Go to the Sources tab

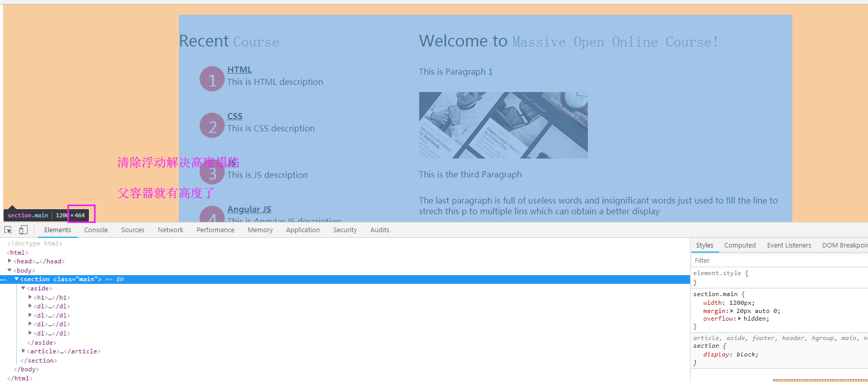(133, 230)
